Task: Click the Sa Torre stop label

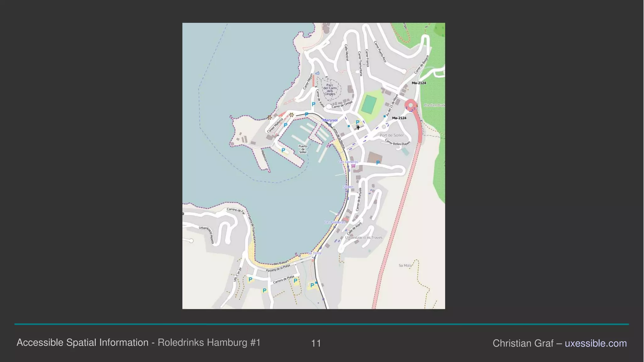Action: pos(314,253)
